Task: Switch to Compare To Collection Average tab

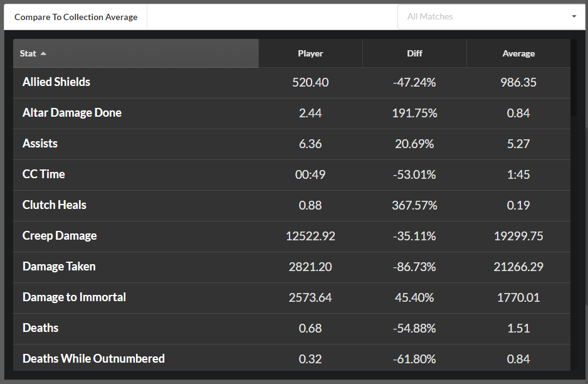Action: click(76, 17)
